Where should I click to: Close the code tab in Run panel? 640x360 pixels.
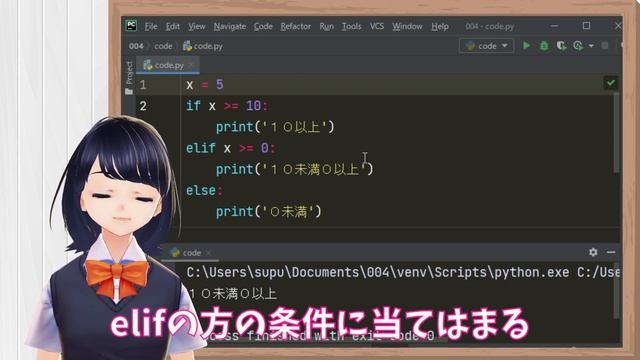tap(209, 253)
